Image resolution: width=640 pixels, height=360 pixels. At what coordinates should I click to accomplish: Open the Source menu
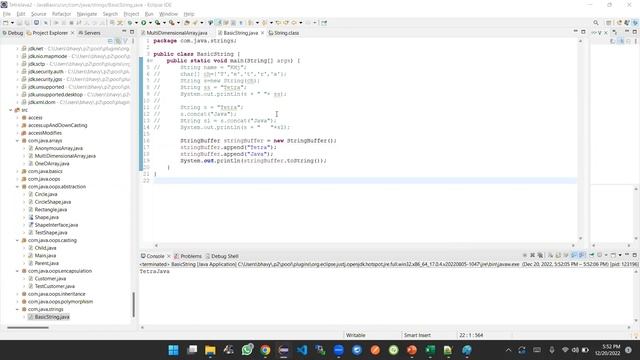[39, 14]
